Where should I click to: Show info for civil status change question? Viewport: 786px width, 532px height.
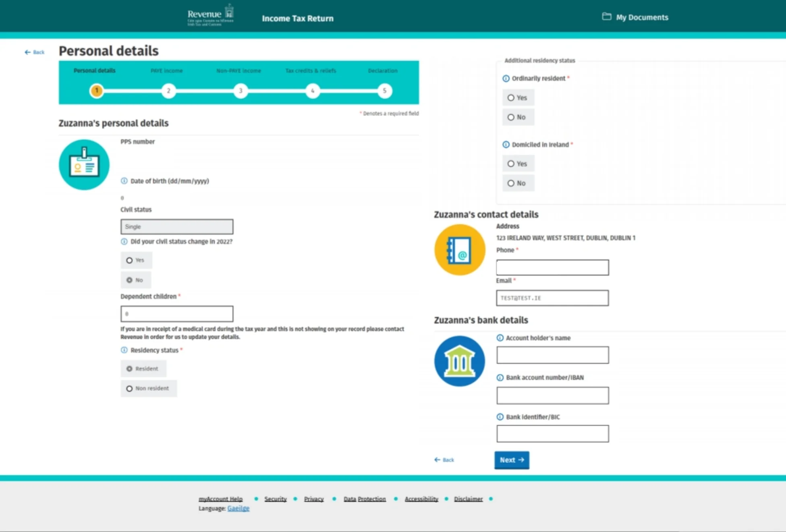[124, 242]
